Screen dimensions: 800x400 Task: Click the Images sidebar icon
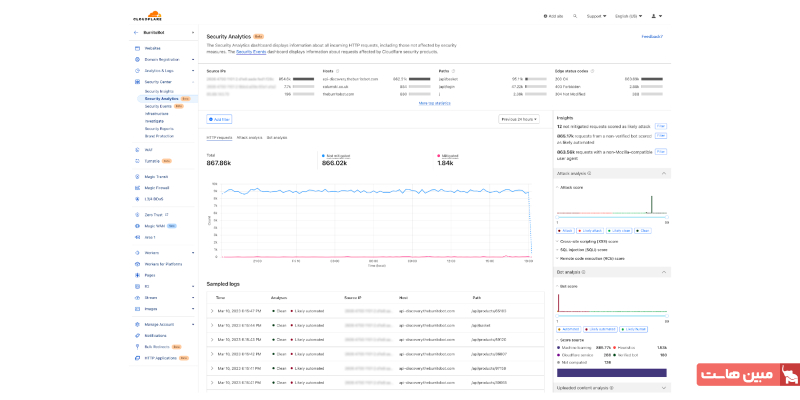pyautogui.click(x=137, y=309)
